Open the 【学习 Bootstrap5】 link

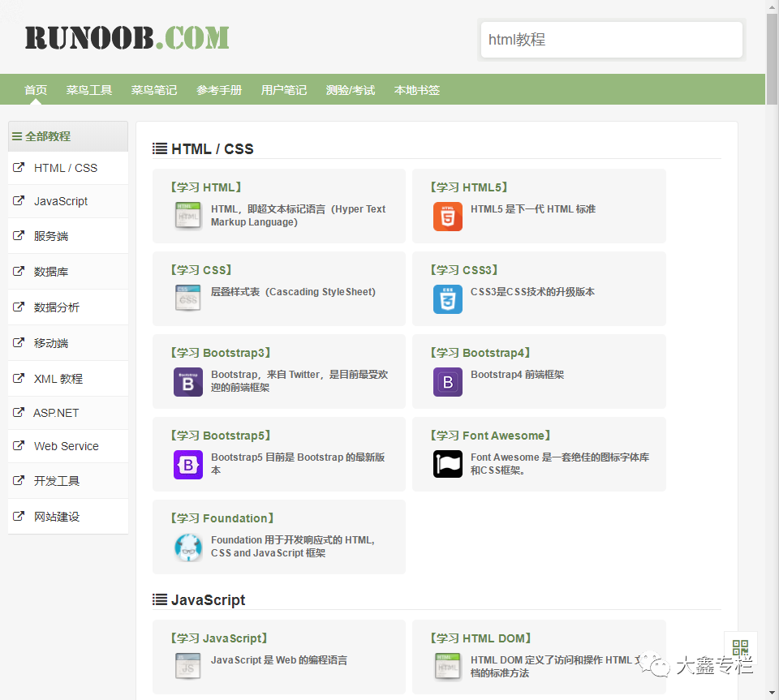point(221,436)
